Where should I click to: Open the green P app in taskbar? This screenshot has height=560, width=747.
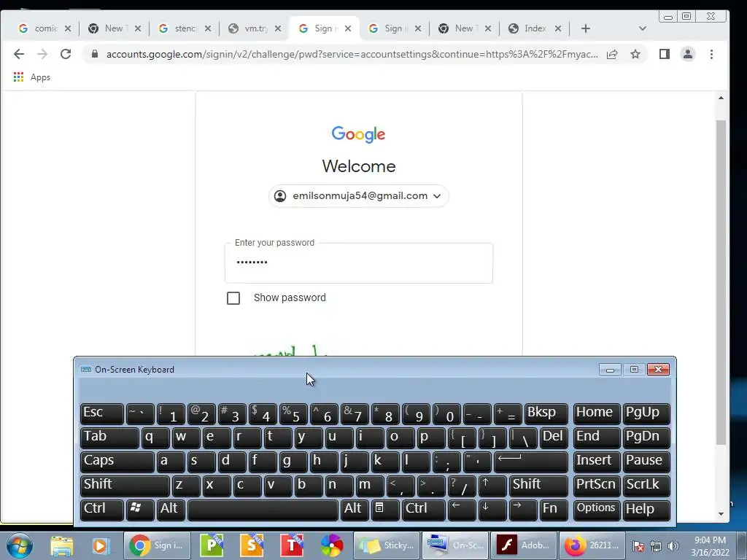[212, 545]
